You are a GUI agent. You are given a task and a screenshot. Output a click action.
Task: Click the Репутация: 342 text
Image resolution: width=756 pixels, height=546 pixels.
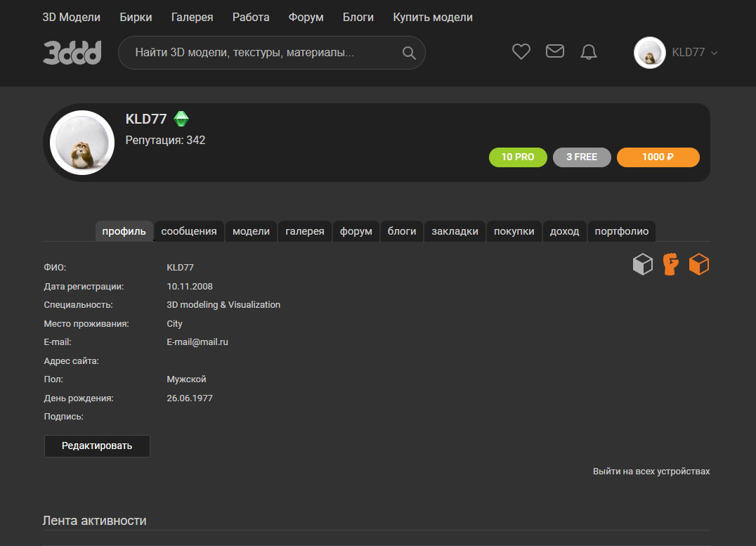[165, 141]
